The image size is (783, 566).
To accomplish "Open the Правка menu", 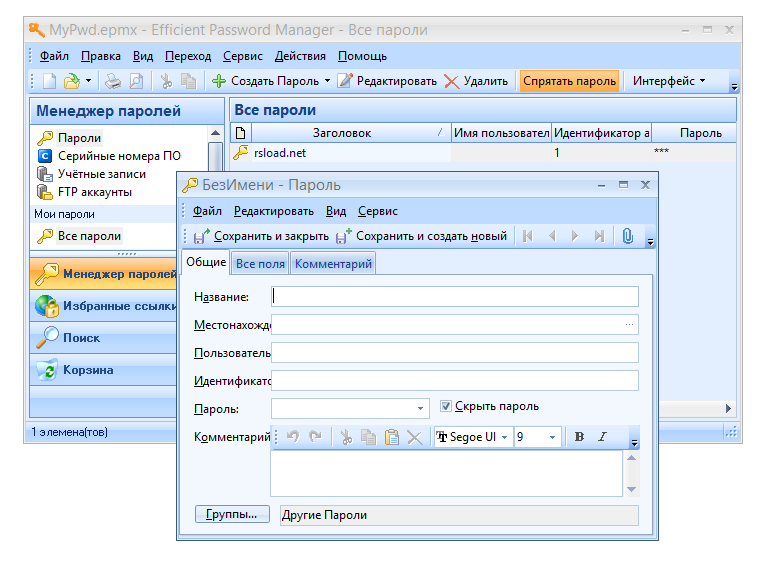I will (x=100, y=56).
